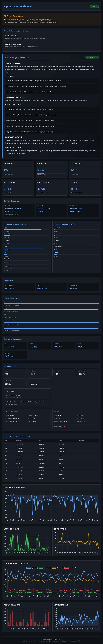The height and width of the screenshot is (644, 103).
Task: Click the ITER column header in Recent Activity
Action: pyautogui.click(x=6, y=441)
